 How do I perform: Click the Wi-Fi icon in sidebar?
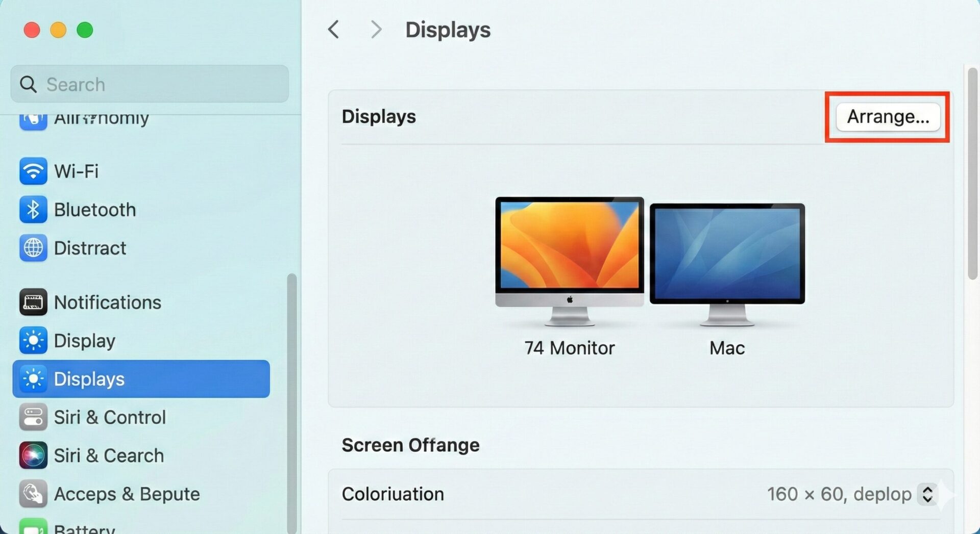pos(33,171)
